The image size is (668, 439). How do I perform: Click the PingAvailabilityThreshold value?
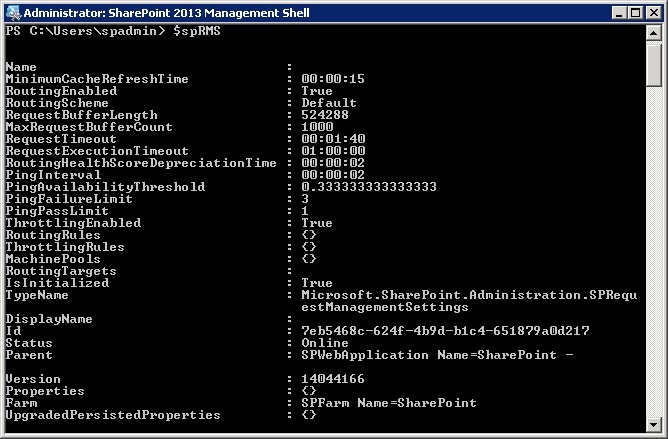369,187
